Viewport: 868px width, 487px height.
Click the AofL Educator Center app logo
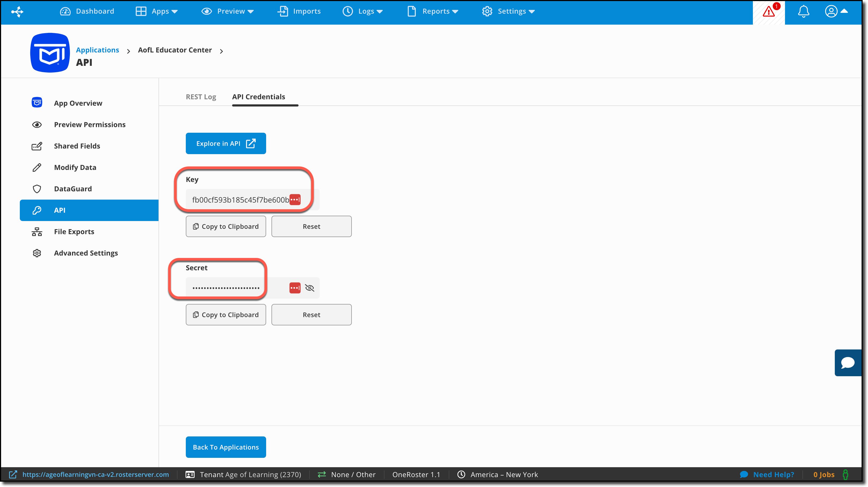pos(50,53)
